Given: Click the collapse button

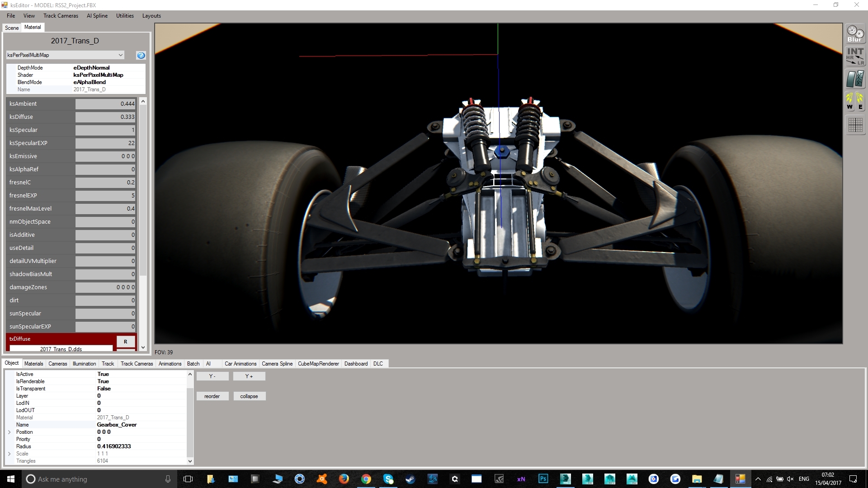Looking at the screenshot, I should tap(249, 396).
